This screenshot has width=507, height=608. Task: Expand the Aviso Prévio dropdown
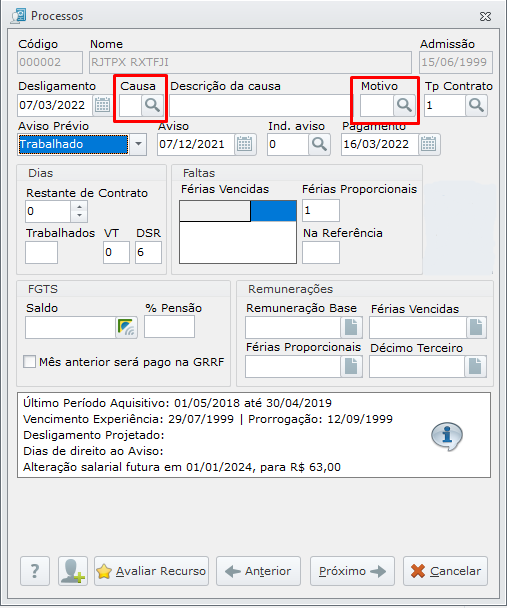coord(138,144)
